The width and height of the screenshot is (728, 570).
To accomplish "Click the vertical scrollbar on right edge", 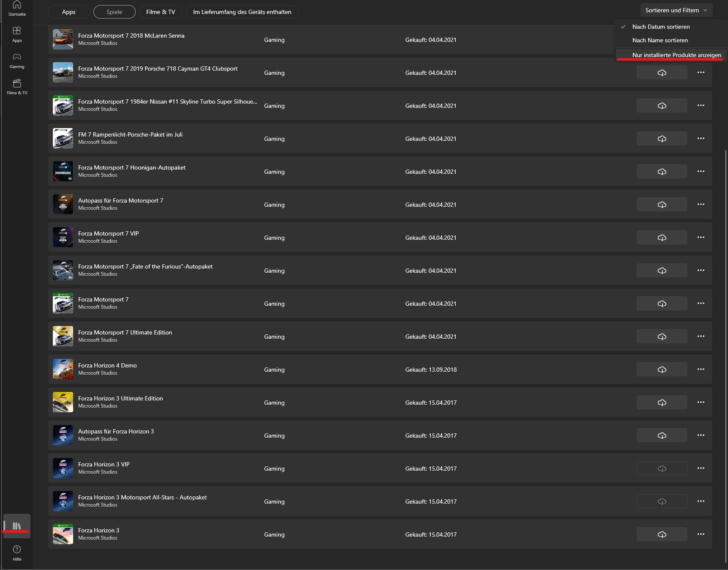I will [726, 356].
